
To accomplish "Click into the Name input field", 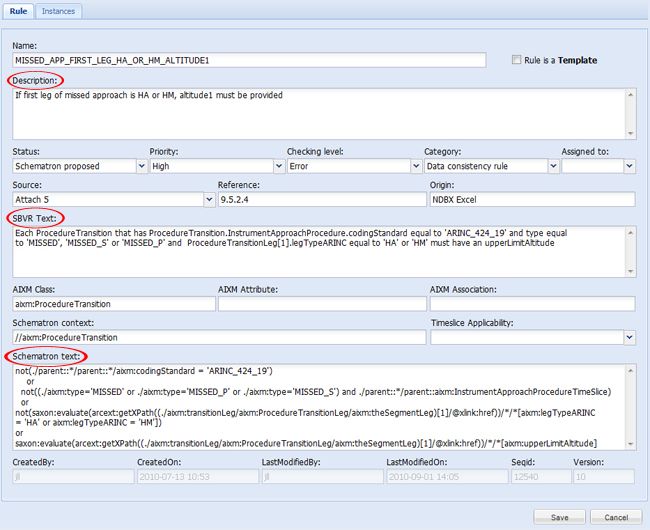I will pos(249,60).
